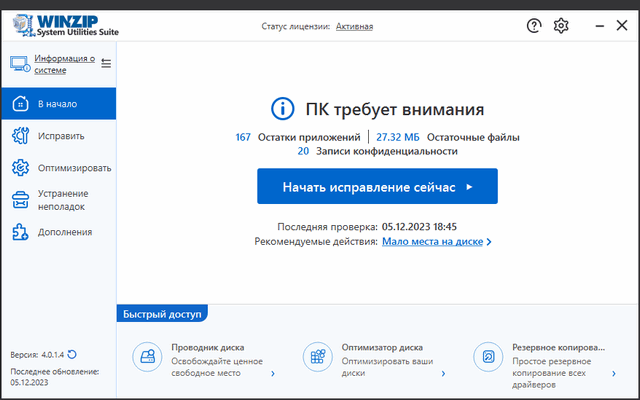Click the refresh icon beside version number

[72, 354]
